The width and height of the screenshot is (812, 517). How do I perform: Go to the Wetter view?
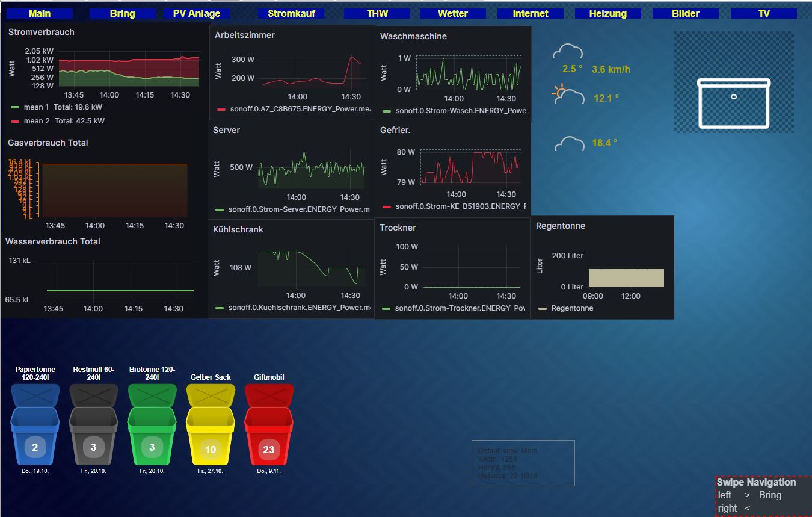click(452, 13)
